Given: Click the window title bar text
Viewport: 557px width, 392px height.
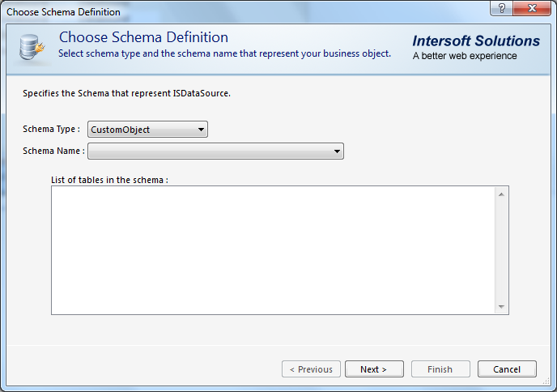Looking at the screenshot, I should [x=64, y=12].
